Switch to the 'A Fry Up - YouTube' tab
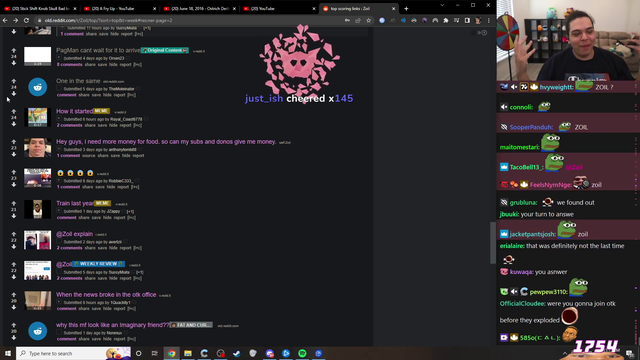The height and width of the screenshot is (360, 640). click(x=119, y=9)
